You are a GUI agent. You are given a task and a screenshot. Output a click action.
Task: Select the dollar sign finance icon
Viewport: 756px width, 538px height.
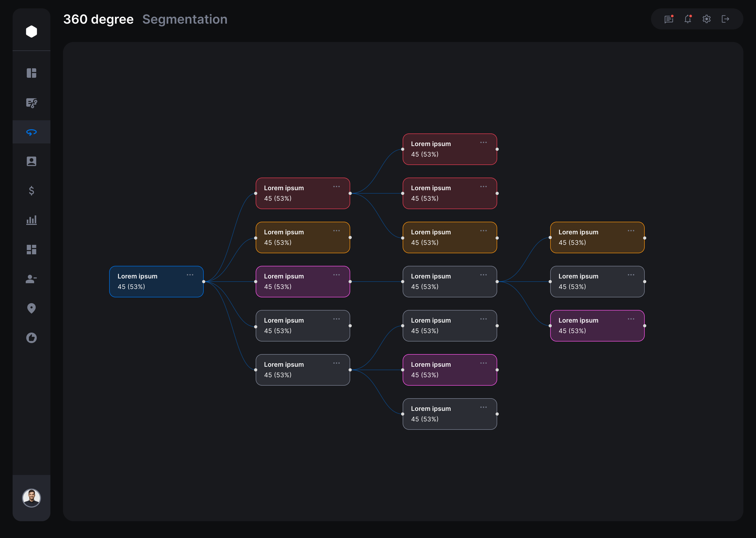tap(31, 190)
